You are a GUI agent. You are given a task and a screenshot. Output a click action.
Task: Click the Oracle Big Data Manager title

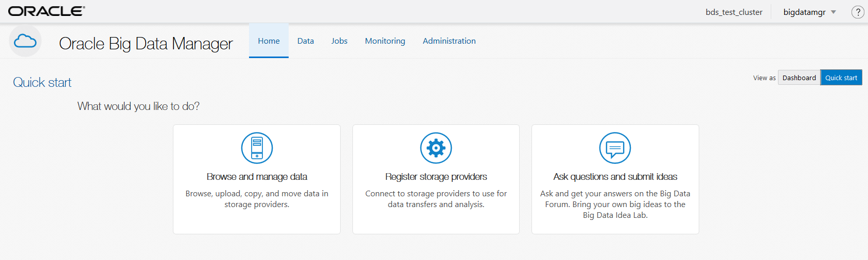pos(146,44)
